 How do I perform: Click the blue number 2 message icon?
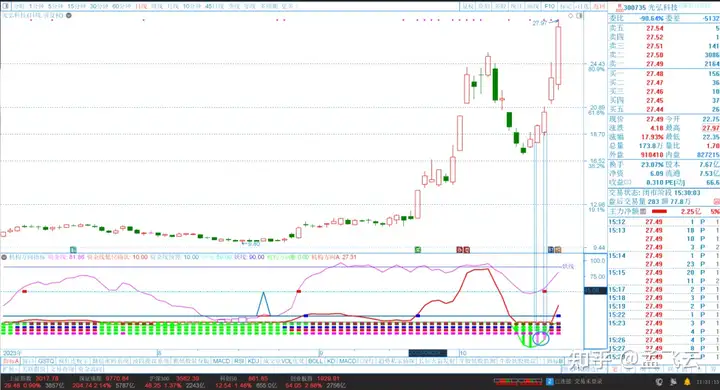point(550,381)
